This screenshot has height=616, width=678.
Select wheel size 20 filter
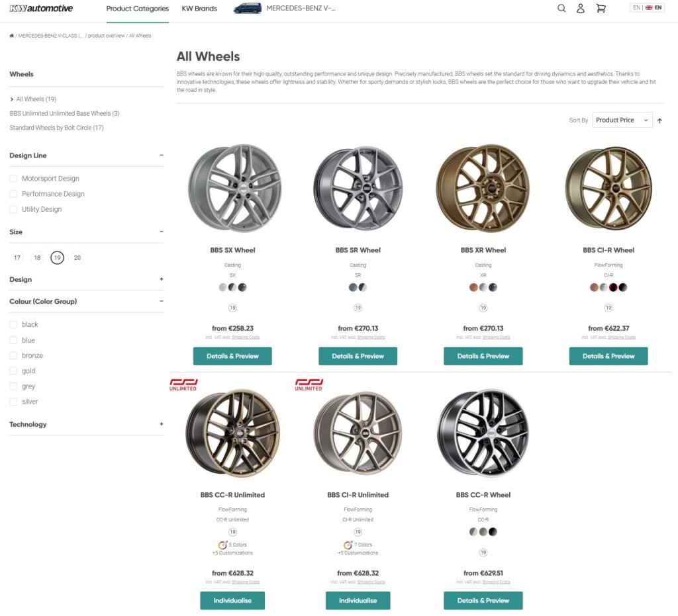pos(77,258)
